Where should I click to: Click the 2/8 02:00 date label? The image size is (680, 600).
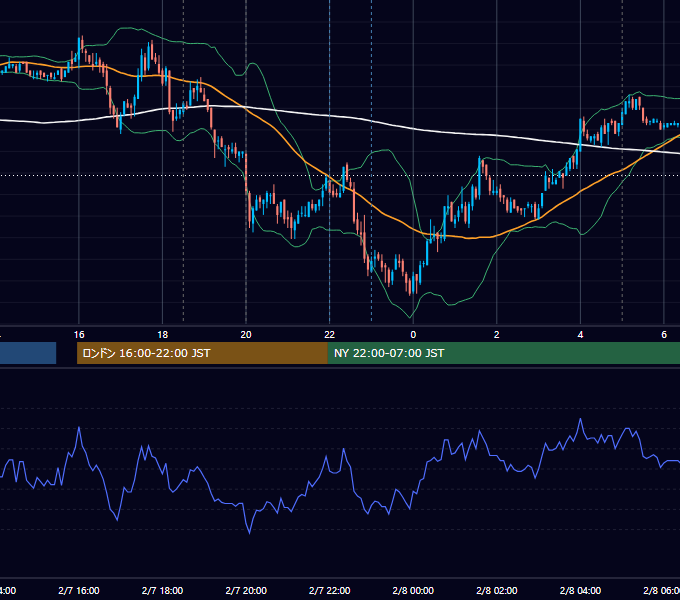click(497, 590)
